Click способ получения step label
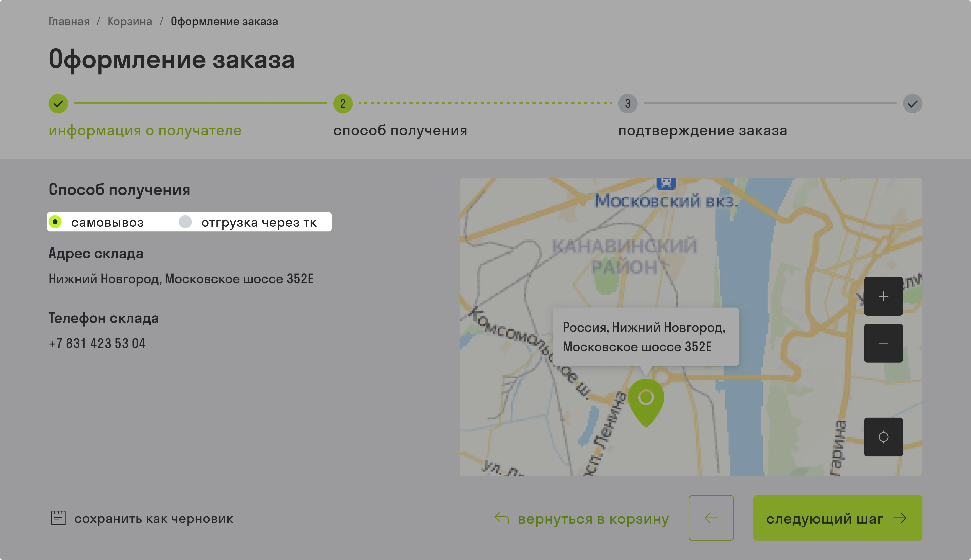This screenshot has width=971, height=560. pos(400,131)
